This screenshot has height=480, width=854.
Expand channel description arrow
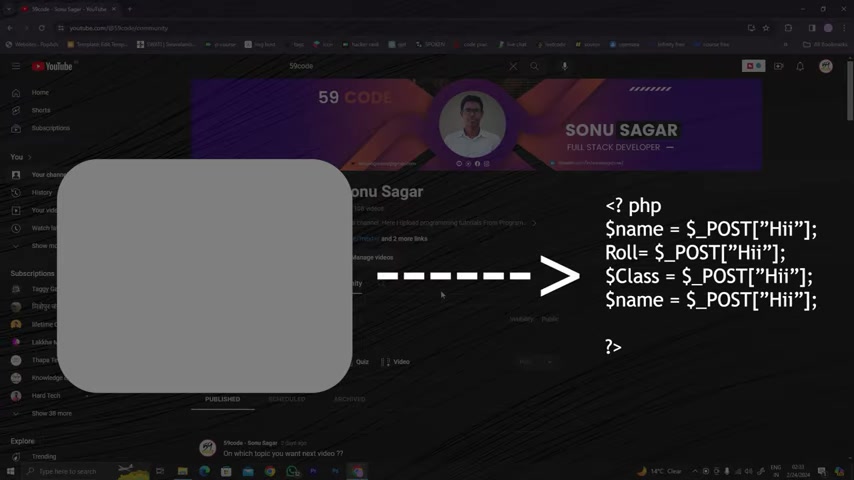(x=534, y=223)
